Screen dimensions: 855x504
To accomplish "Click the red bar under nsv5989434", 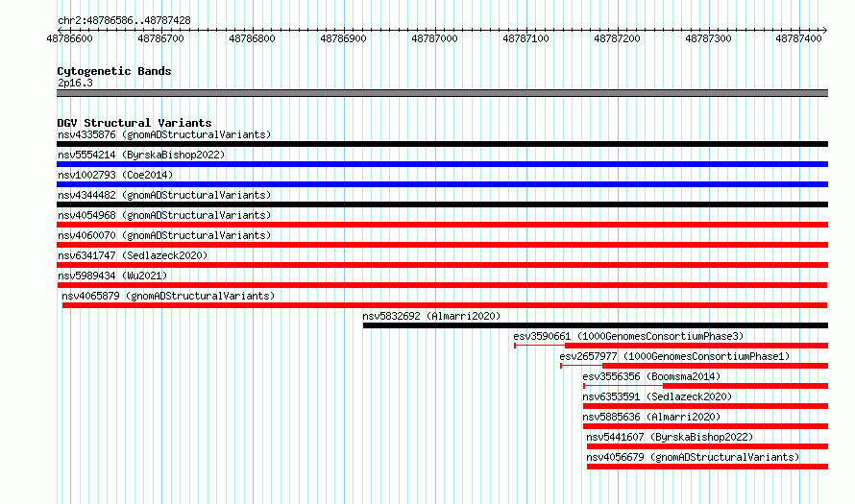I will click(442, 285).
